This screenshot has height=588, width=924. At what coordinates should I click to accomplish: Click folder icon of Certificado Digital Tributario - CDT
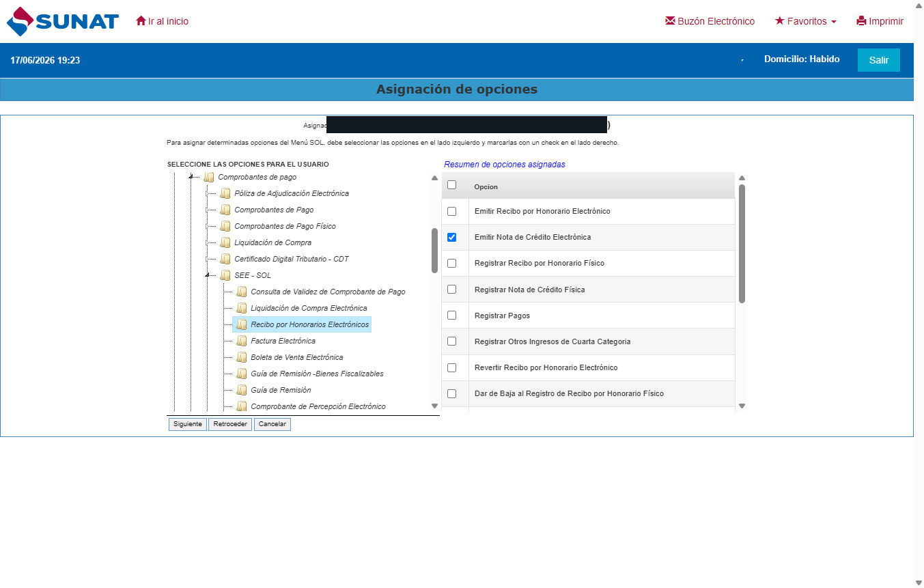225,259
